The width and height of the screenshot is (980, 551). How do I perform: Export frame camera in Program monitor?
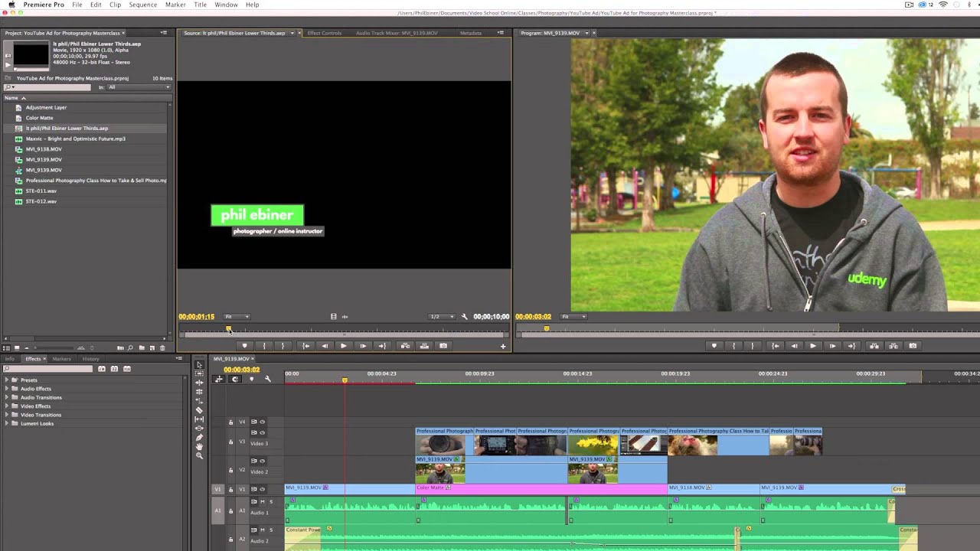pyautogui.click(x=912, y=346)
